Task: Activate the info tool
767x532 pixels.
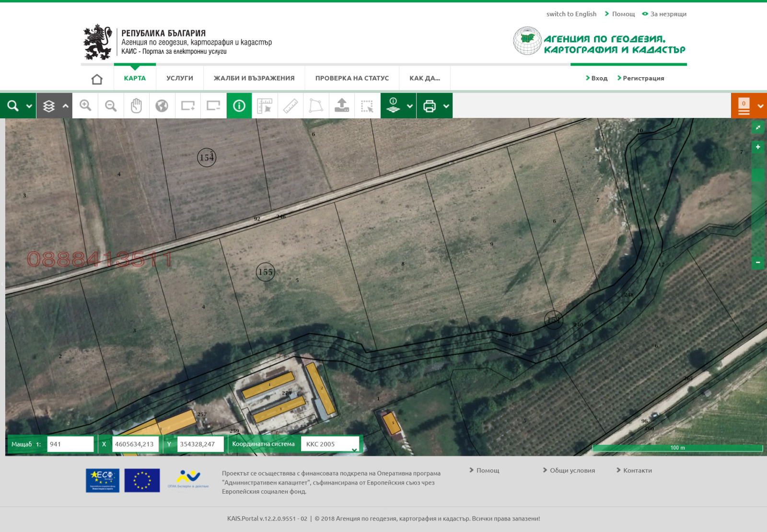Action: tap(239, 105)
